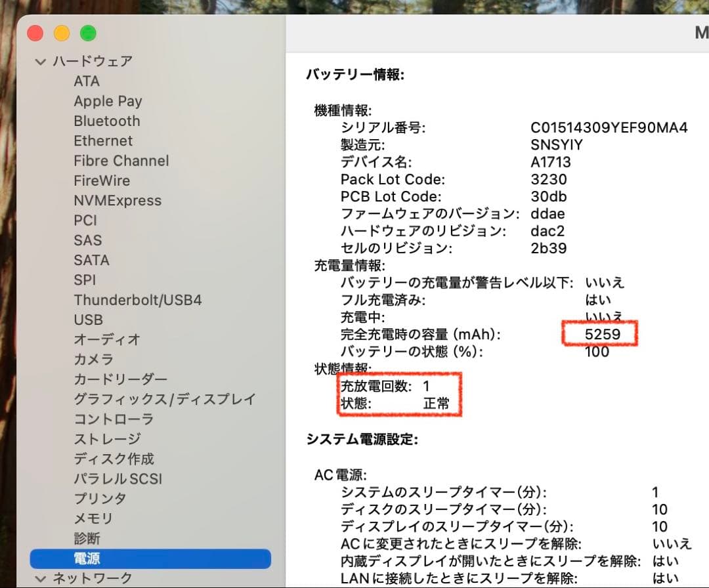Select the FireWire category
Image resolution: width=709 pixels, height=588 pixels.
pos(102,180)
